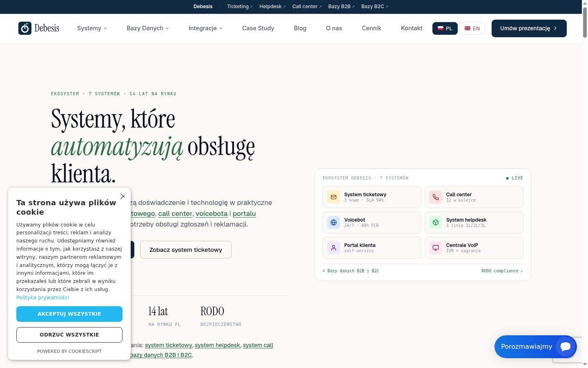Viewport: 588px width, 368px height.
Task: Open Call center link in top bar
Action: click(x=307, y=7)
